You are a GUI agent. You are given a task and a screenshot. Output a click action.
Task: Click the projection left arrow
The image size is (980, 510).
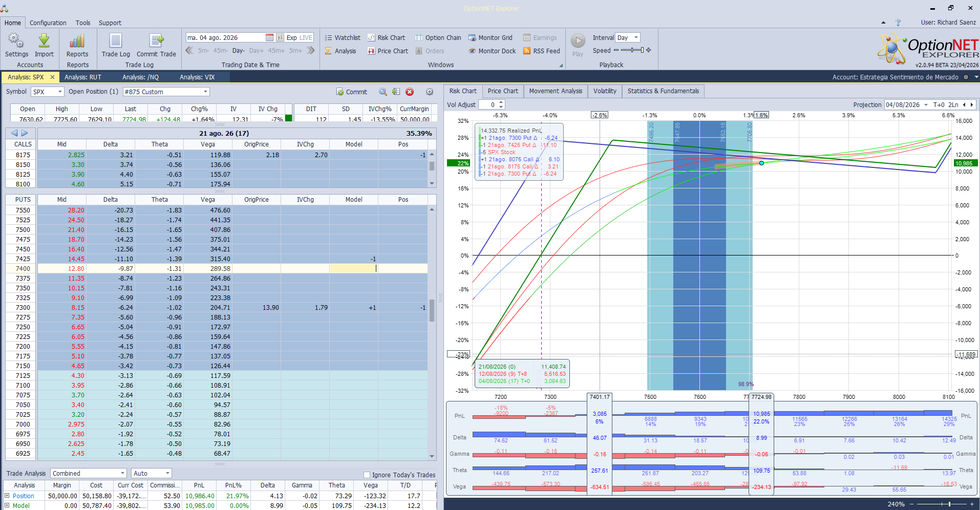[x=964, y=104]
